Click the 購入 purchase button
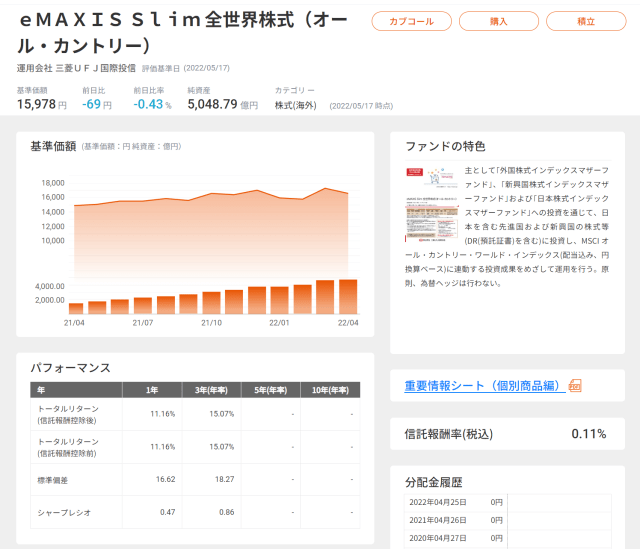Image resolution: width=640 pixels, height=549 pixels. 499,21
